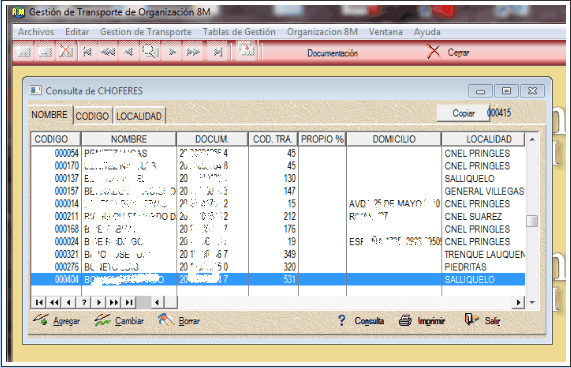Viewport: 571px width, 368px height.
Task: Click the delete record X toolbar icon
Action: (x=66, y=52)
